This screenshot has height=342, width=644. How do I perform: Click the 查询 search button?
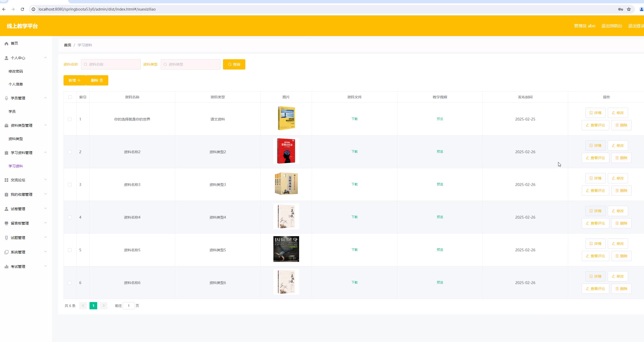(234, 64)
